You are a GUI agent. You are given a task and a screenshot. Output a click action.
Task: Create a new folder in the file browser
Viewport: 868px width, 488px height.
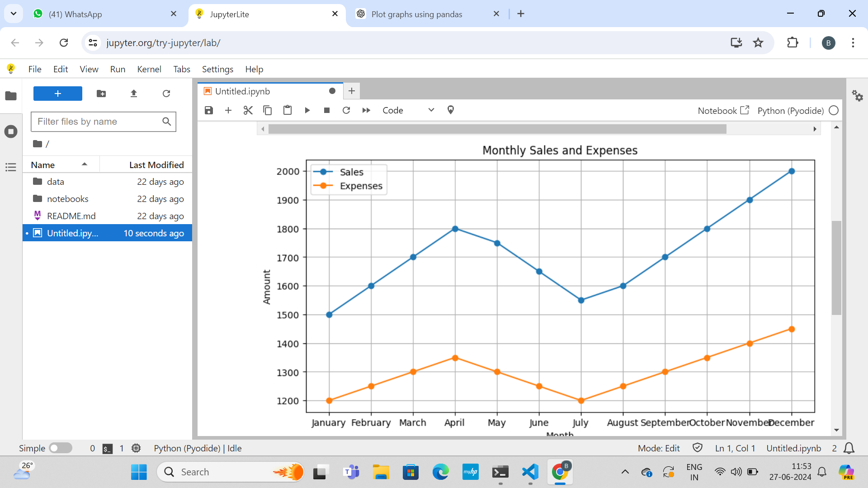[x=101, y=94]
